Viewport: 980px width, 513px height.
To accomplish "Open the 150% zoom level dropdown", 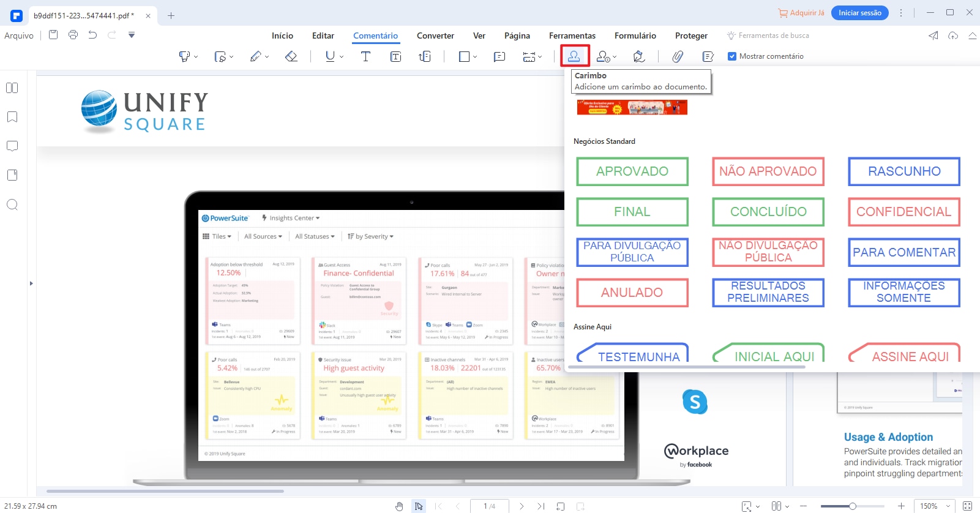I will [x=935, y=506].
